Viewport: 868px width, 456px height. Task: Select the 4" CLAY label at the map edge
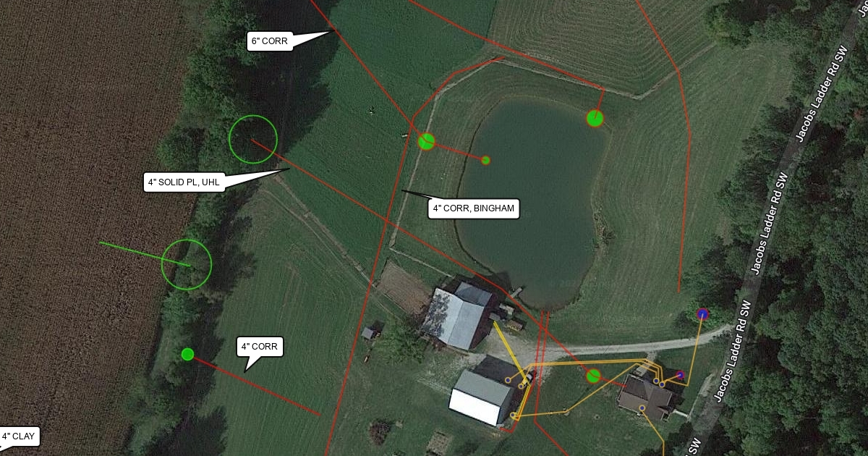coord(18,436)
